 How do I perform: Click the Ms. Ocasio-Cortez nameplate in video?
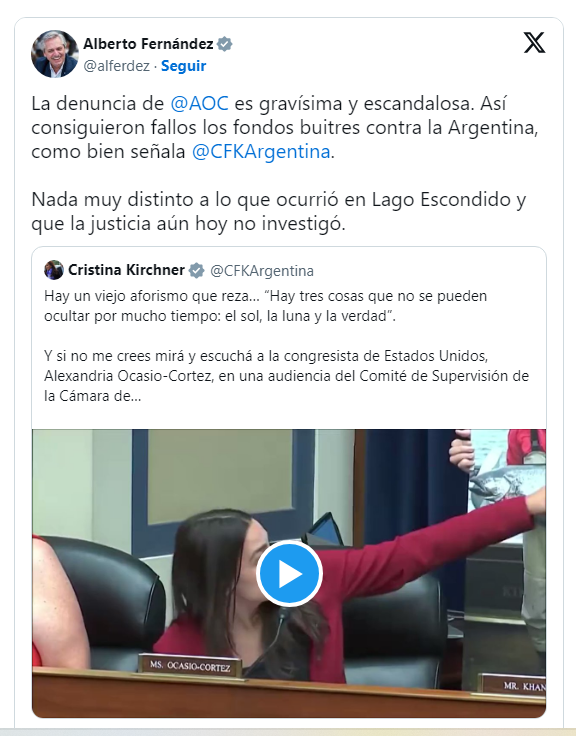click(x=190, y=666)
